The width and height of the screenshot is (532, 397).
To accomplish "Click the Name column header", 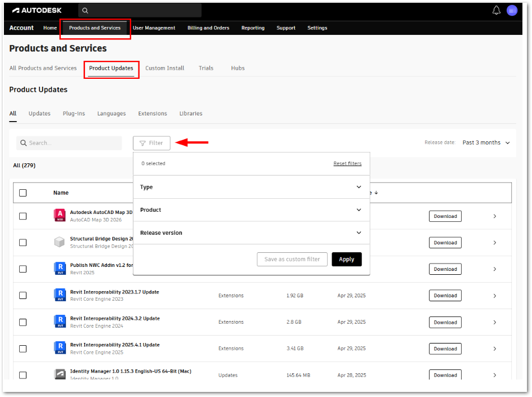I will [x=61, y=193].
